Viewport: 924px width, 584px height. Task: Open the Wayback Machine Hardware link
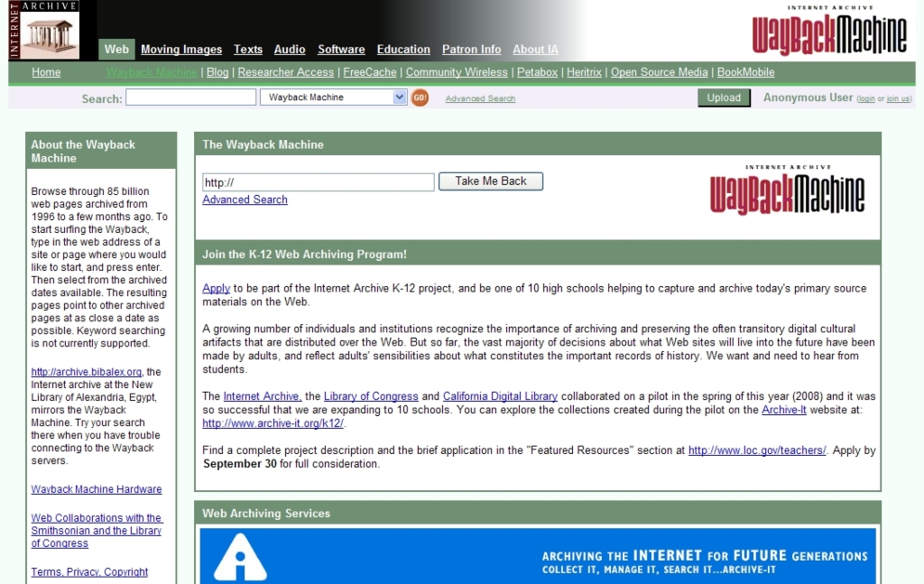pyautogui.click(x=97, y=489)
